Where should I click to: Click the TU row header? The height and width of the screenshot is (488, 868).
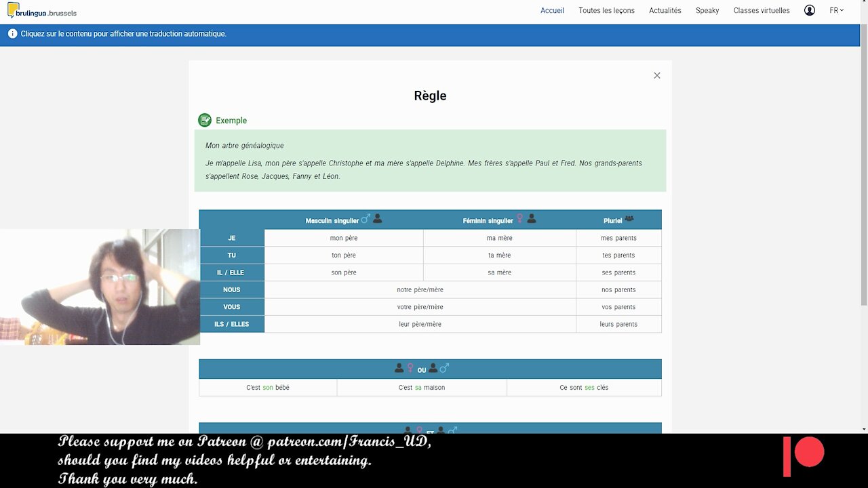(232, 256)
